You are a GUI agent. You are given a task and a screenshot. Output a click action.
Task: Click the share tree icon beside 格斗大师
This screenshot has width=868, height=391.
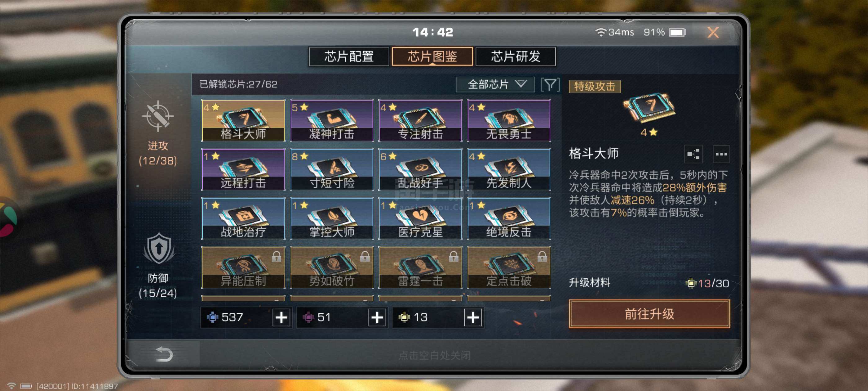693,154
